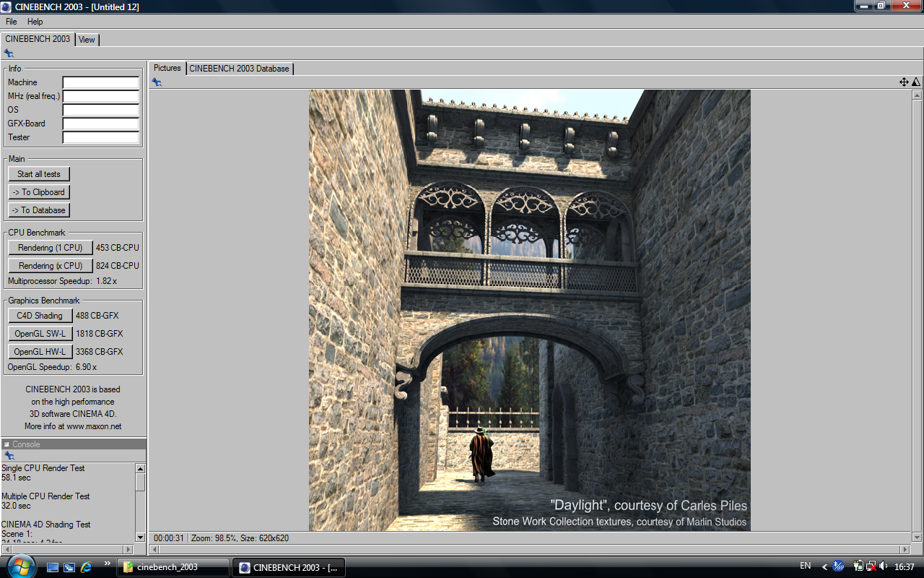This screenshot has width=924, height=578.
Task: Click the picture view's vertical scrollbar up arrow
Action: tap(918, 95)
